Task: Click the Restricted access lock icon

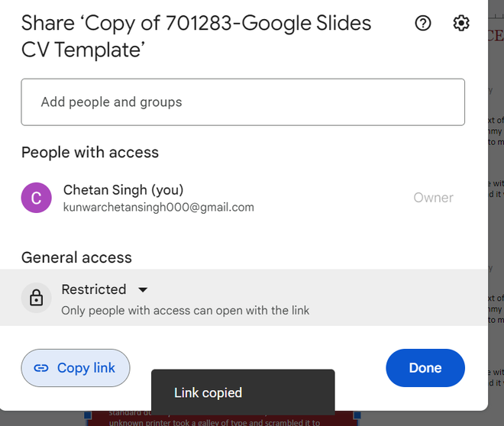Action: tap(36, 298)
